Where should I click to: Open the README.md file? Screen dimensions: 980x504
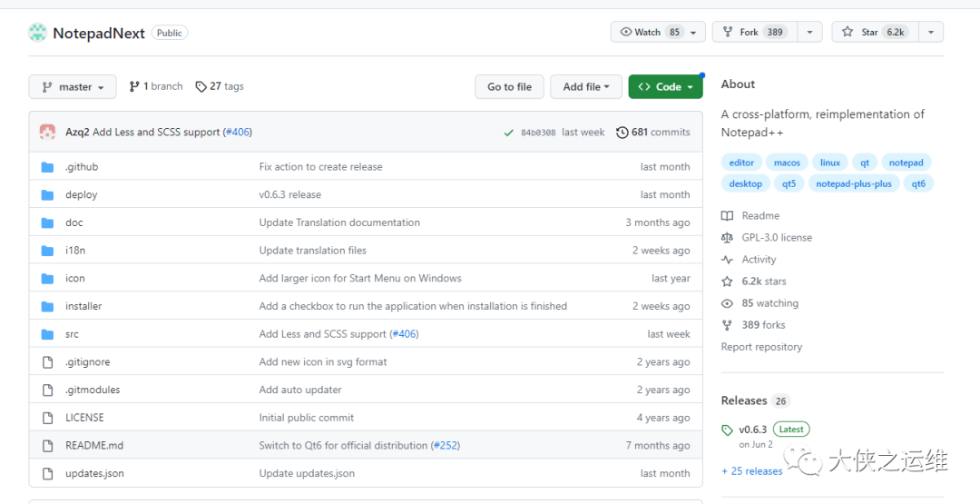(x=94, y=446)
